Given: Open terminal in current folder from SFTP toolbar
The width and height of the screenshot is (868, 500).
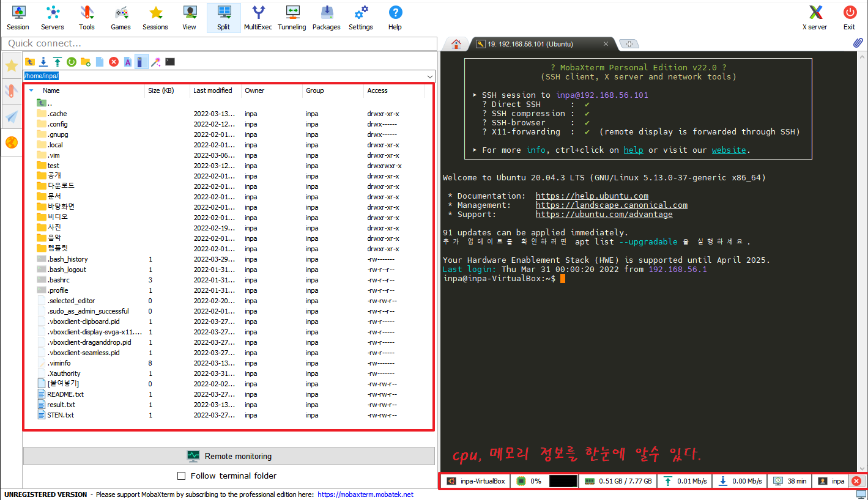Looking at the screenshot, I should coord(170,62).
